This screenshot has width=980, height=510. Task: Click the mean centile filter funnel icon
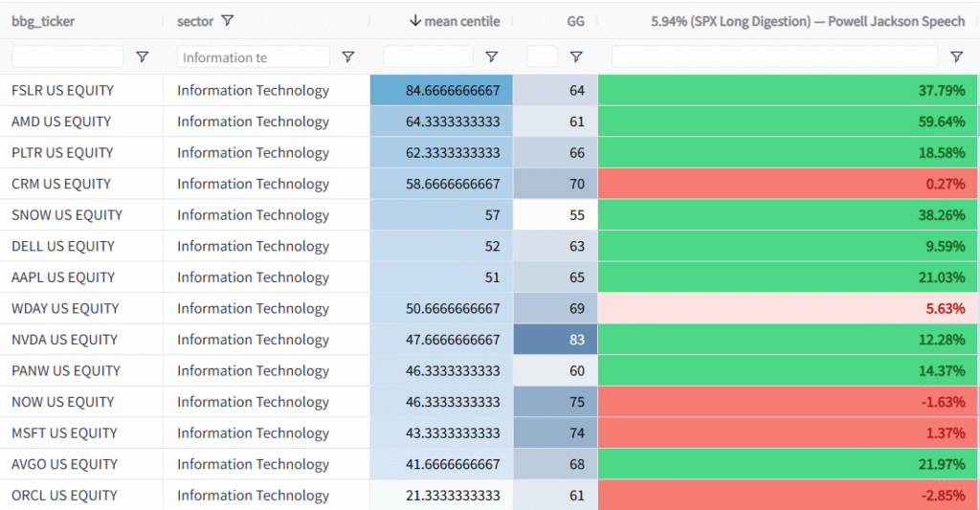[491, 57]
